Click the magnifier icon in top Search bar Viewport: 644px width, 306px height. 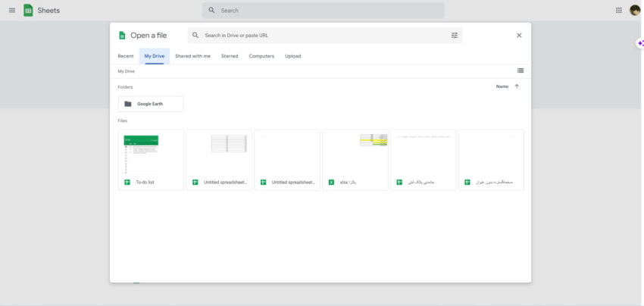point(211,11)
